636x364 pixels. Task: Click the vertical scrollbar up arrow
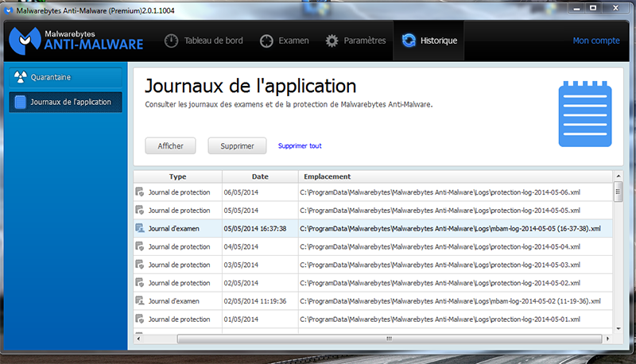tap(619, 176)
